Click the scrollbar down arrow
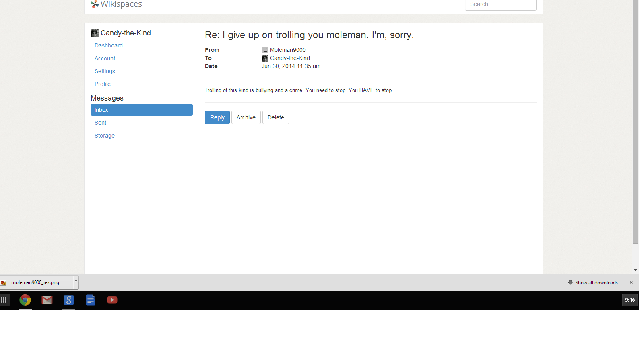The image size is (644, 362). pos(635,270)
